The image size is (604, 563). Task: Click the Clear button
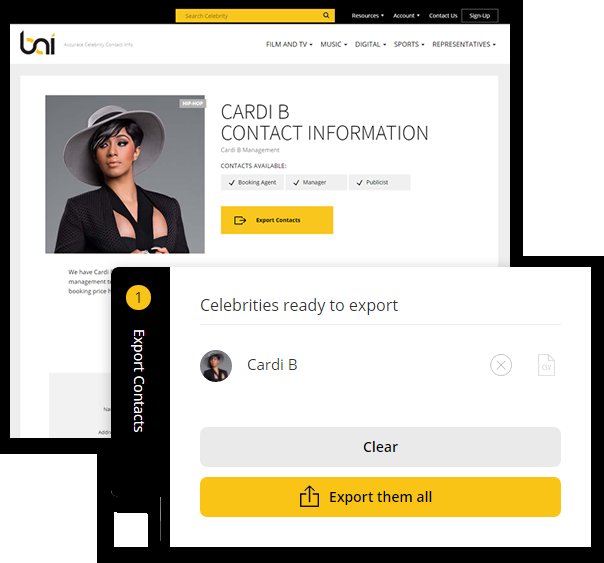click(380, 447)
